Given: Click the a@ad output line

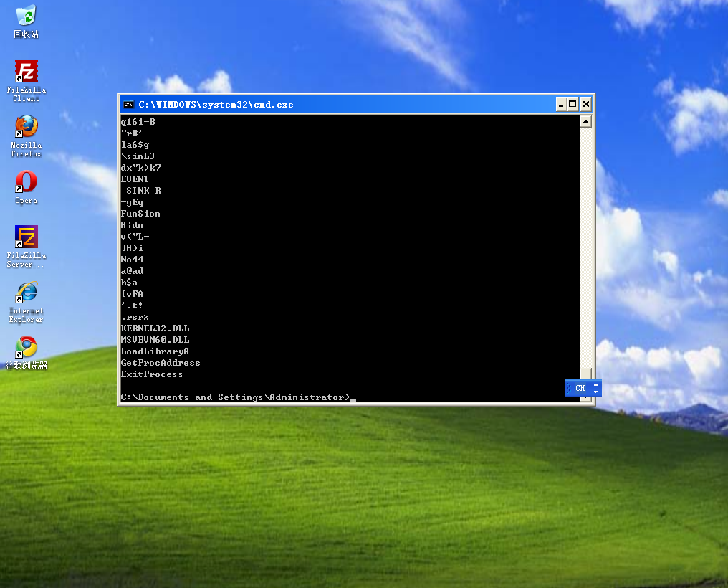Looking at the screenshot, I should [132, 271].
